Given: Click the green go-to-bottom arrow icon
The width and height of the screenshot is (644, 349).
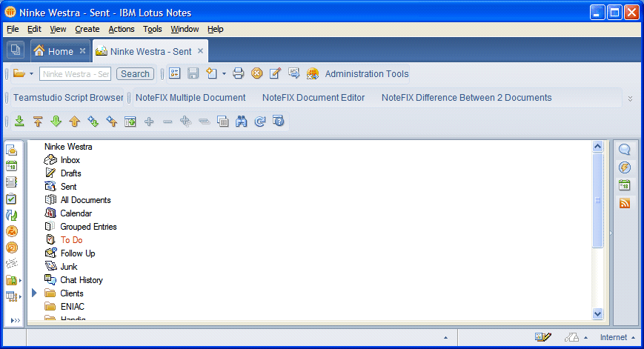Looking at the screenshot, I should point(19,121).
